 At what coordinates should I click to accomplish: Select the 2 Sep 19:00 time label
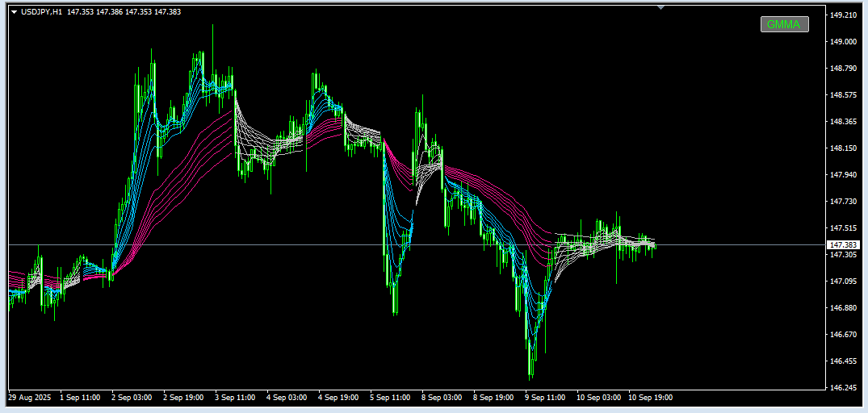pyautogui.click(x=184, y=398)
